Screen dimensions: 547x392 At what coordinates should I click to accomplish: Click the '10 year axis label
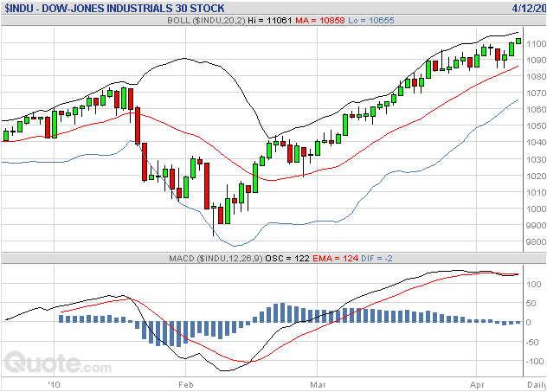[54, 385]
